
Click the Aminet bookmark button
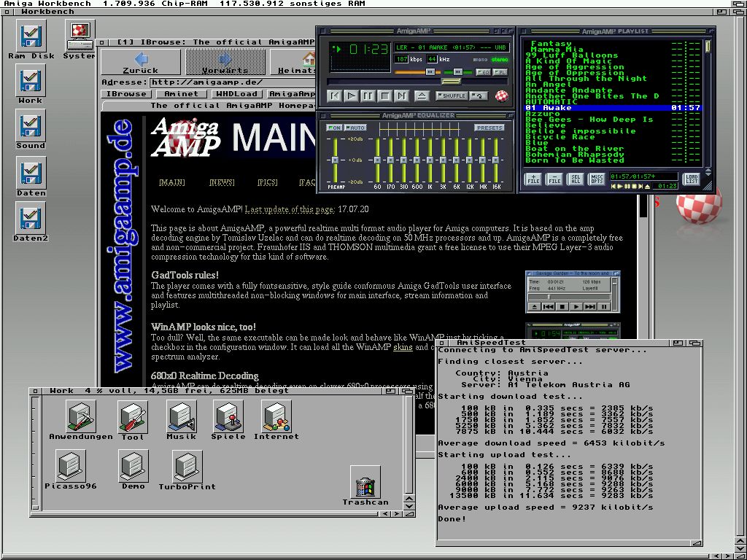coord(181,94)
